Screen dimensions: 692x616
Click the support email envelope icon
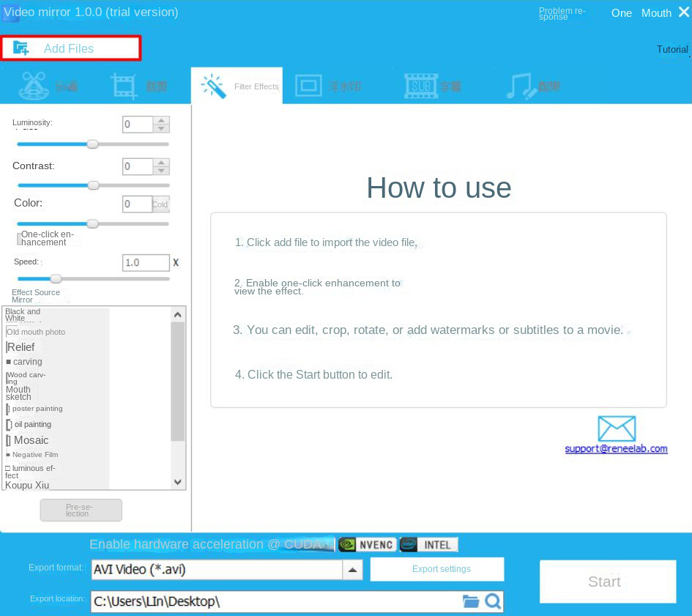click(616, 428)
